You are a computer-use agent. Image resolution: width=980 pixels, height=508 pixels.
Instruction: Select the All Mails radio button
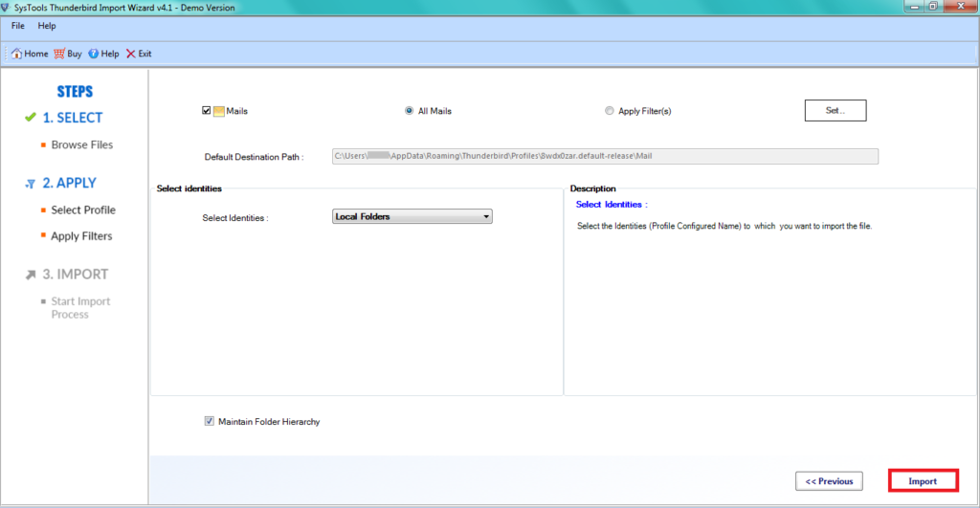(x=409, y=111)
